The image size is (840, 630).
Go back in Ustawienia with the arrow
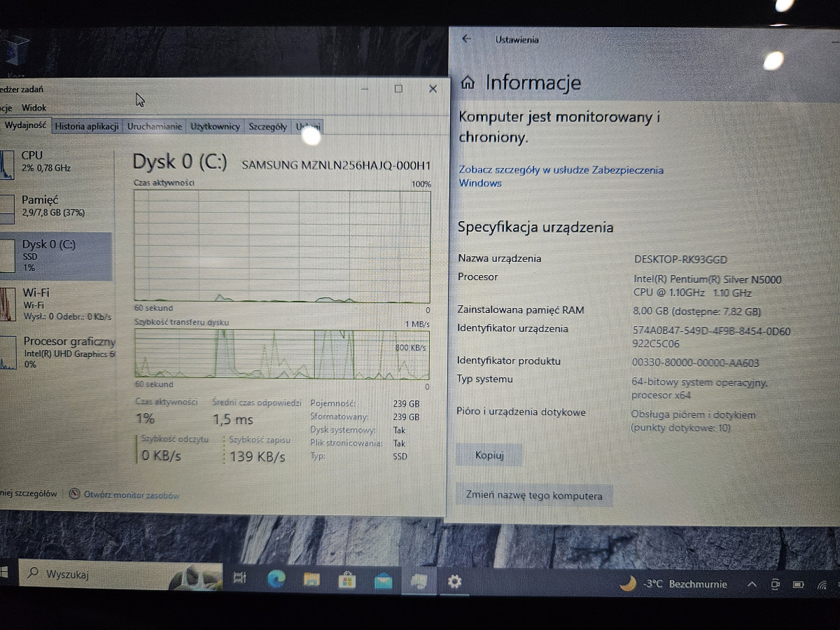(x=467, y=39)
